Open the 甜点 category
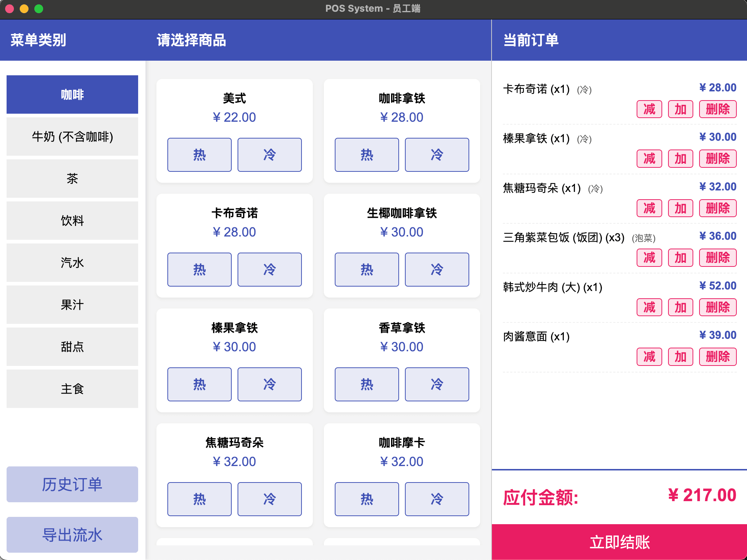Image resolution: width=747 pixels, height=560 pixels. click(72, 347)
